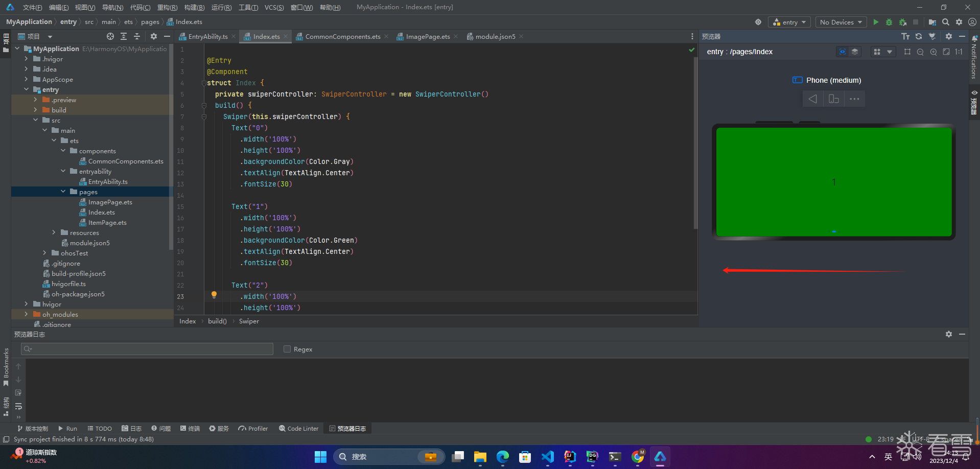This screenshot has width=980, height=469.
Task: Collapse all nodes in project panel
Action: coord(137,36)
